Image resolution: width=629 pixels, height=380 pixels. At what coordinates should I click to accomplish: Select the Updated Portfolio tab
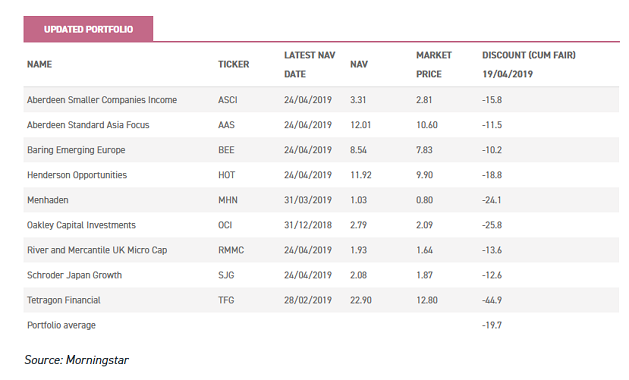coord(88,29)
